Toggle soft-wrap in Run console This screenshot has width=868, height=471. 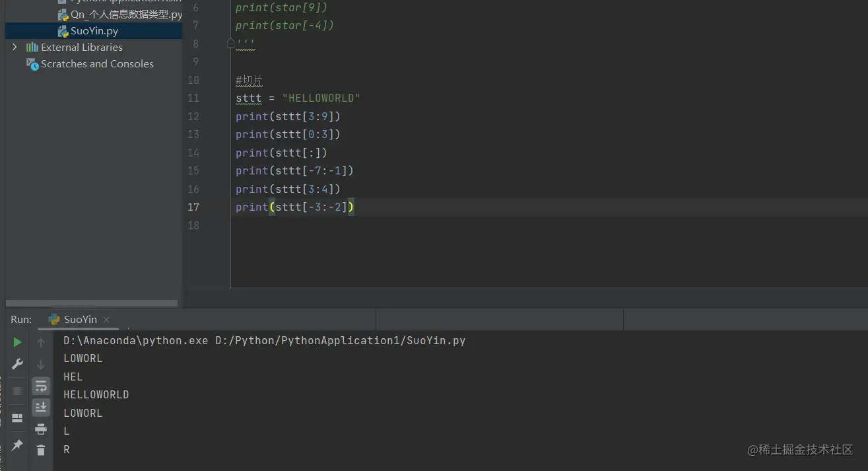point(41,386)
